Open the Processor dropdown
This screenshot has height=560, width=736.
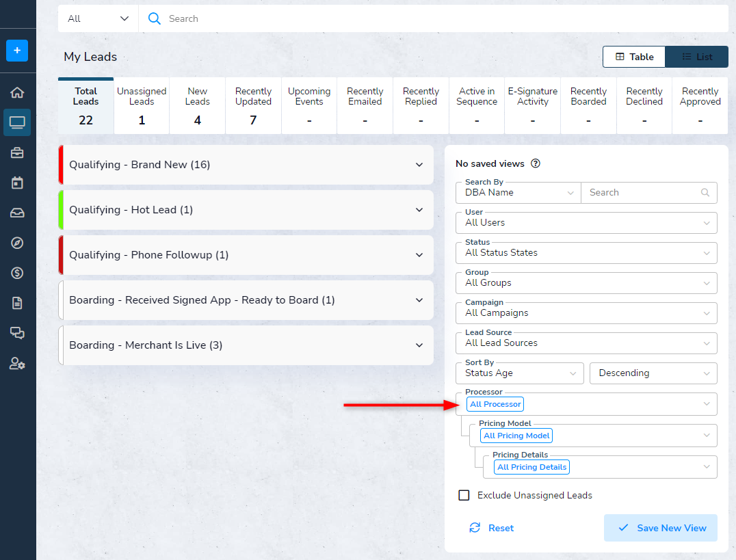[586, 404]
